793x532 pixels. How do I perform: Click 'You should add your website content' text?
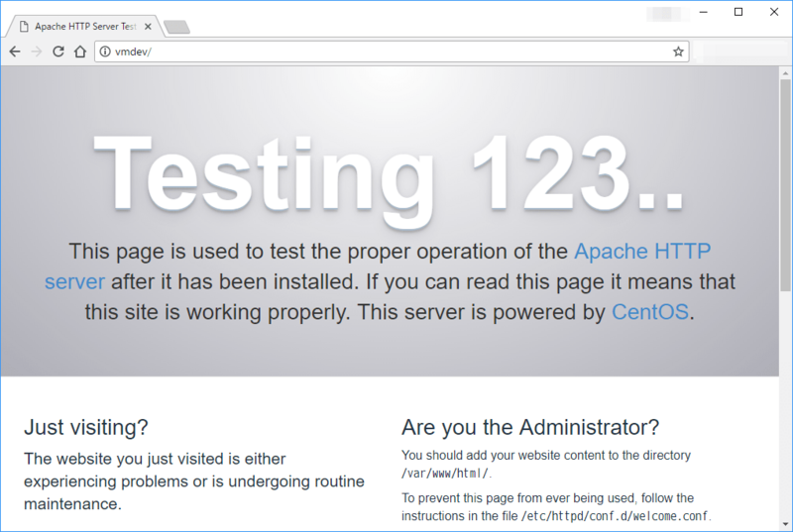click(x=502, y=455)
